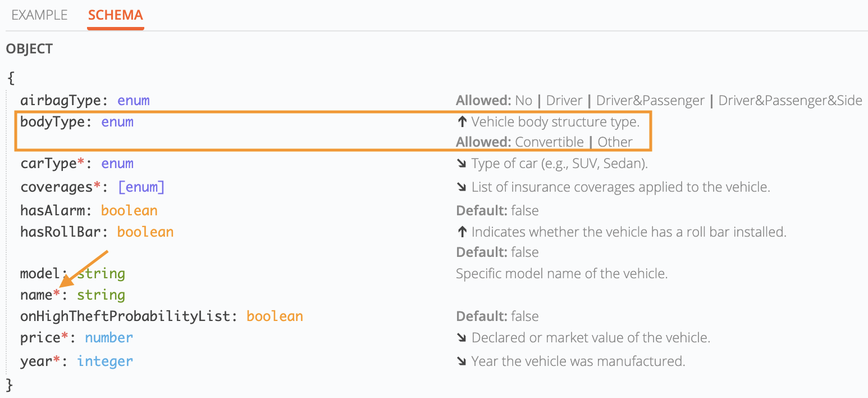Click the OBJECT heading label
Screen dimensions: 868x398
29,49
